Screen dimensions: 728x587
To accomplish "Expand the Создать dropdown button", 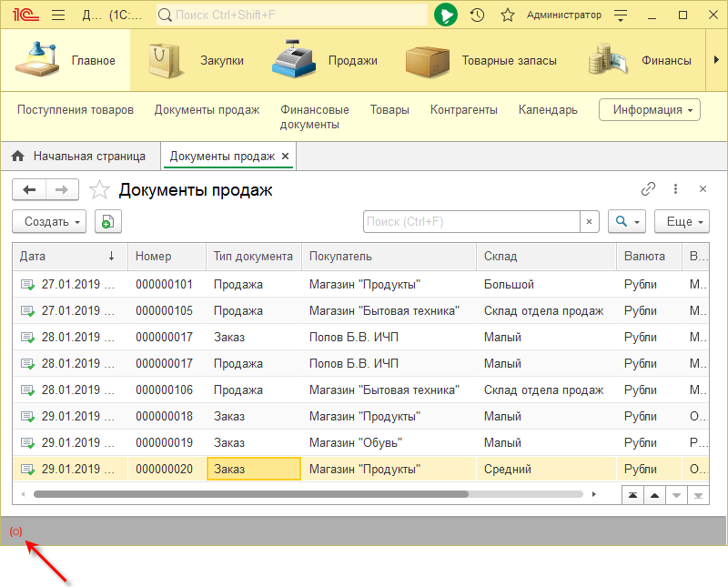I will pyautogui.click(x=49, y=221).
